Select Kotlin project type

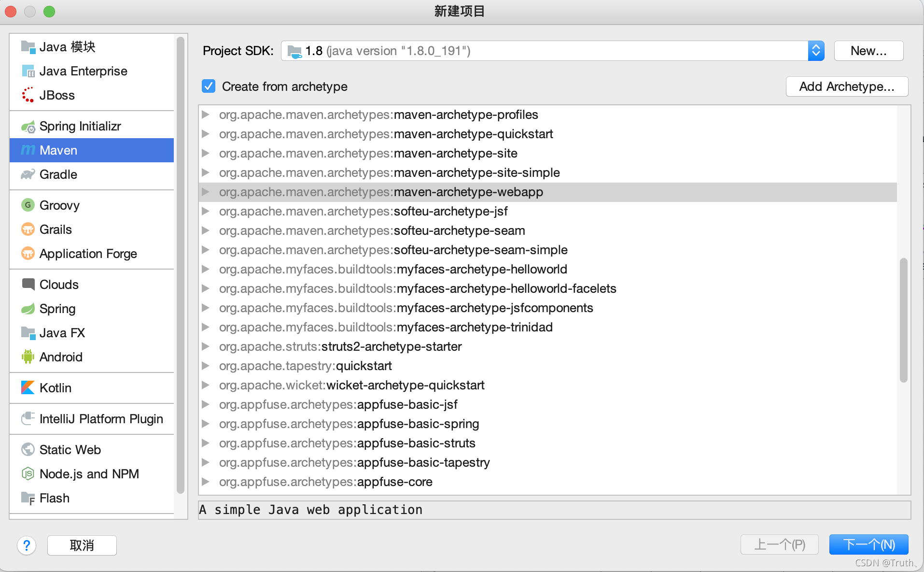point(92,388)
